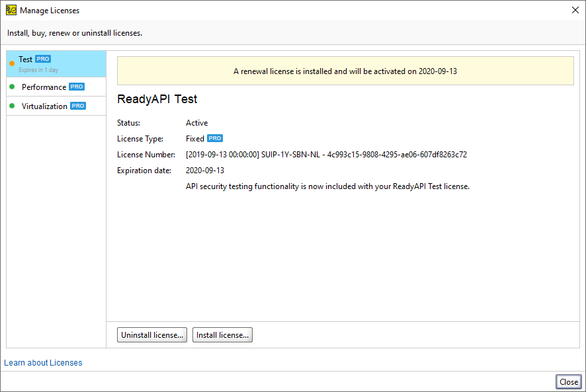Click the 'License Number:' label

point(146,154)
